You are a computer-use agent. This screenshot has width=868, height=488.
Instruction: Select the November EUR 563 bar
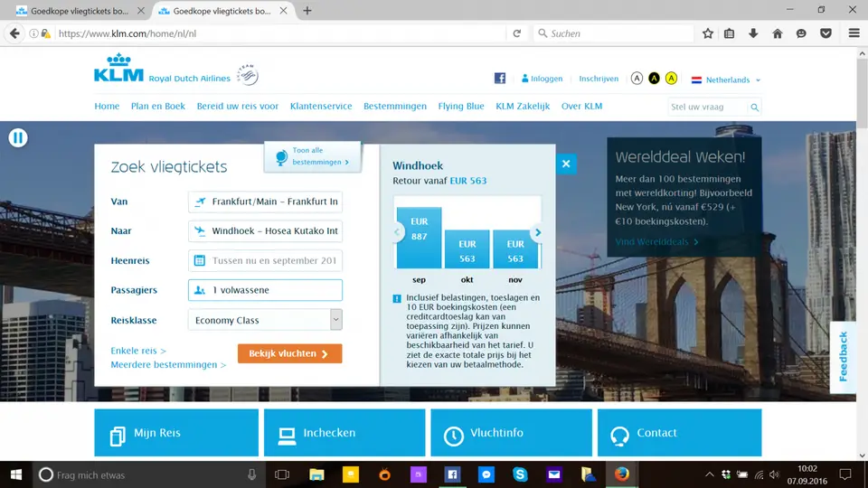pyautogui.click(x=515, y=249)
